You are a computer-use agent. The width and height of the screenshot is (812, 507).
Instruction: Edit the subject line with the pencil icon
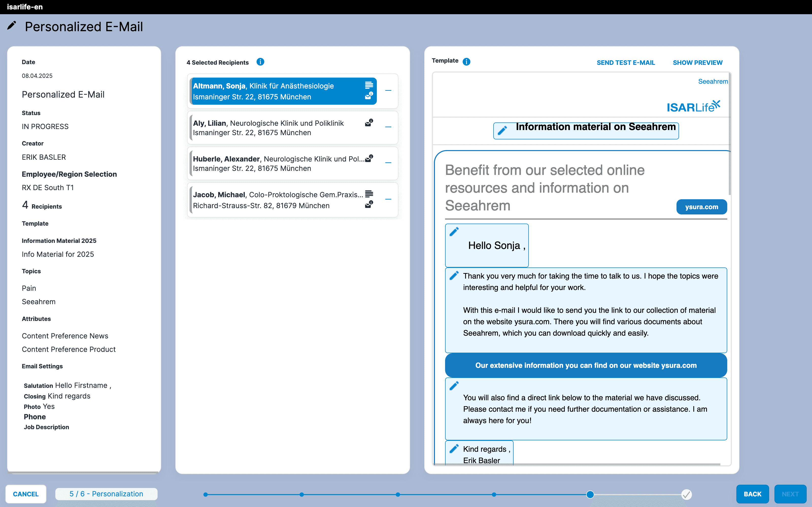point(502,131)
